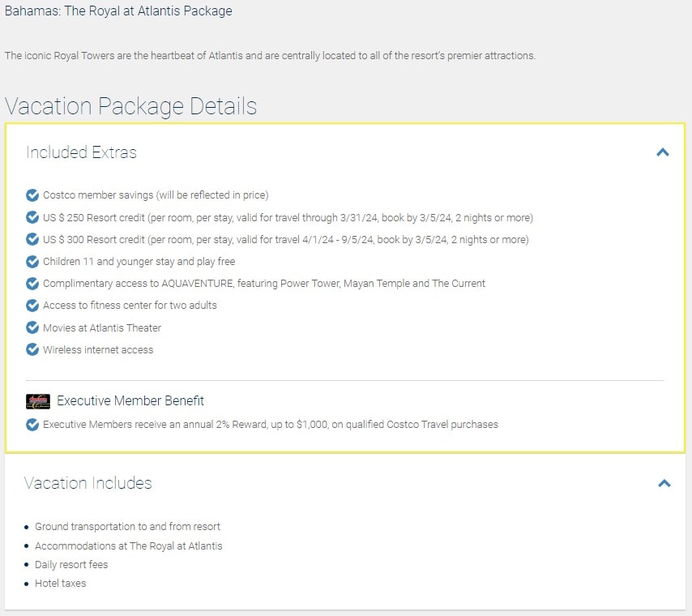Viewport: 692px width, 616px height.
Task: Click Accommodations at The Royal at Atlantis item
Action: tap(128, 545)
